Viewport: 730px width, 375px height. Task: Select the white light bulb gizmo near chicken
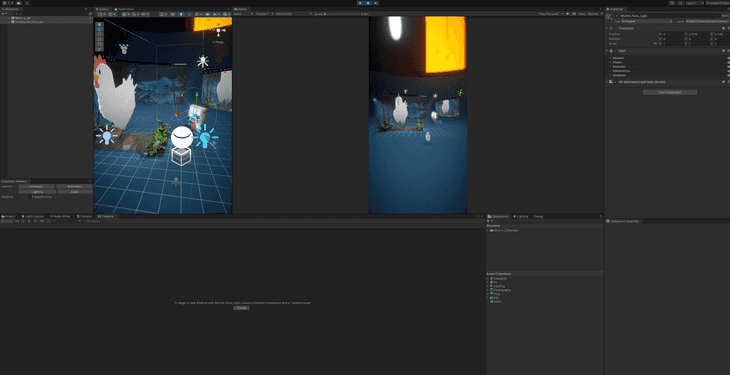pyautogui.click(x=107, y=135)
